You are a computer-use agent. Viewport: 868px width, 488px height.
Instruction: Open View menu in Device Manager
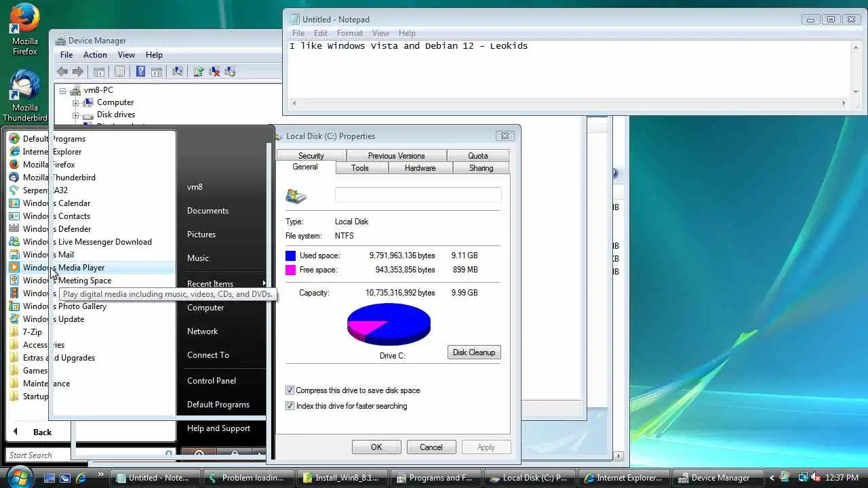click(x=126, y=55)
